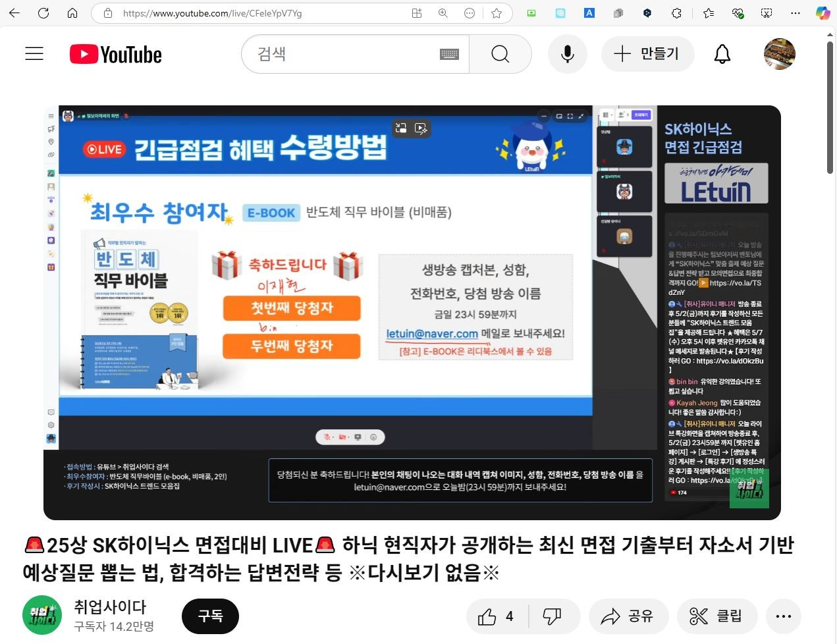Click the 취업사이다 channel avatar
Screen dimensions: 837x644
(x=42, y=616)
